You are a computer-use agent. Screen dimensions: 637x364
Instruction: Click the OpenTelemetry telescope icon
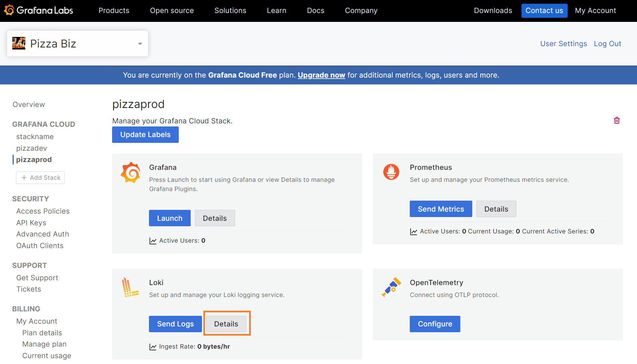click(x=391, y=287)
